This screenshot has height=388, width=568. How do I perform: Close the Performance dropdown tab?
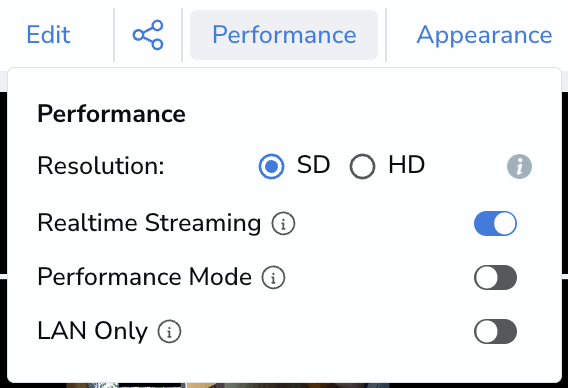284,35
